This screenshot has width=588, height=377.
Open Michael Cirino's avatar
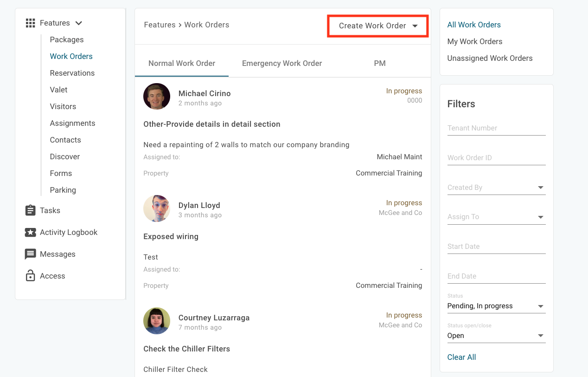pyautogui.click(x=157, y=96)
